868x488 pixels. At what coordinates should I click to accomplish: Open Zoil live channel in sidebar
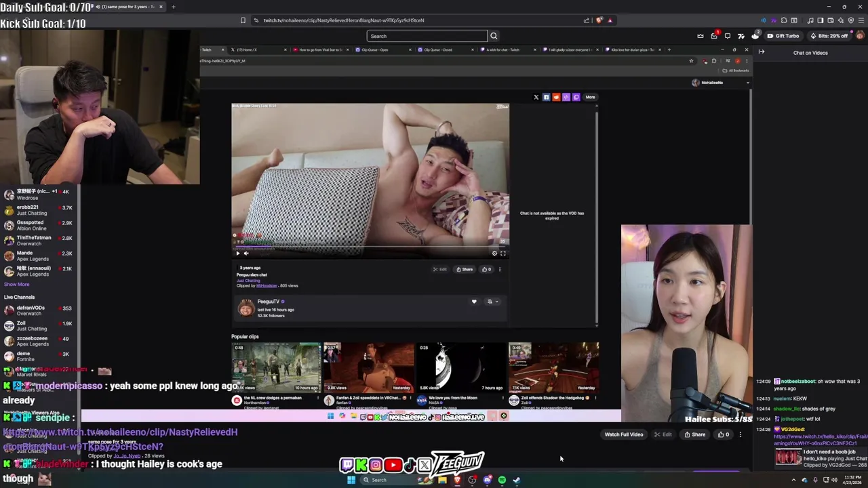39,326
